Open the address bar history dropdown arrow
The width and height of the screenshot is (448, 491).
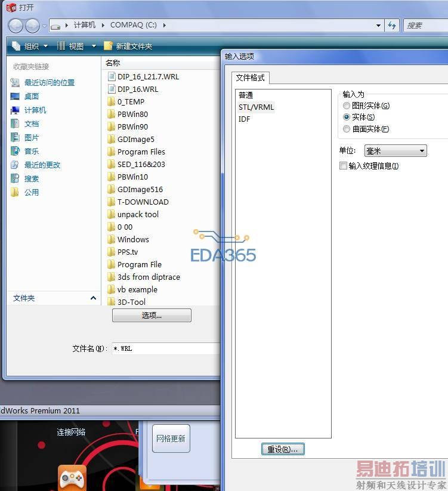tap(378, 26)
